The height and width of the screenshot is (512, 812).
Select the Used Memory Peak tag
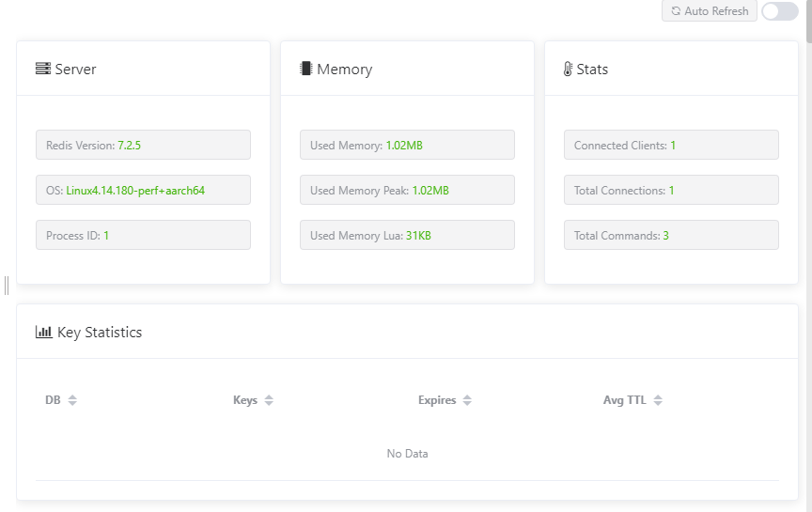[407, 190]
